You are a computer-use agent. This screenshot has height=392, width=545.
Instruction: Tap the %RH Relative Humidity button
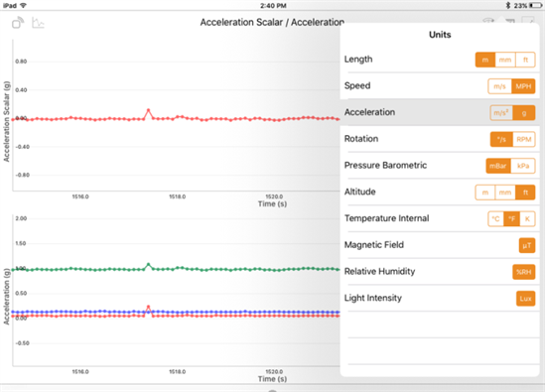pos(523,272)
